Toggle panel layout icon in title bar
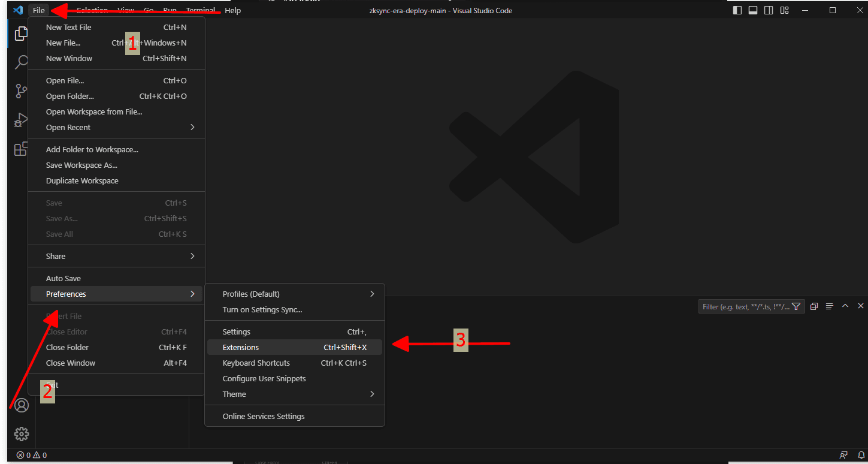The width and height of the screenshot is (868, 464). [753, 10]
